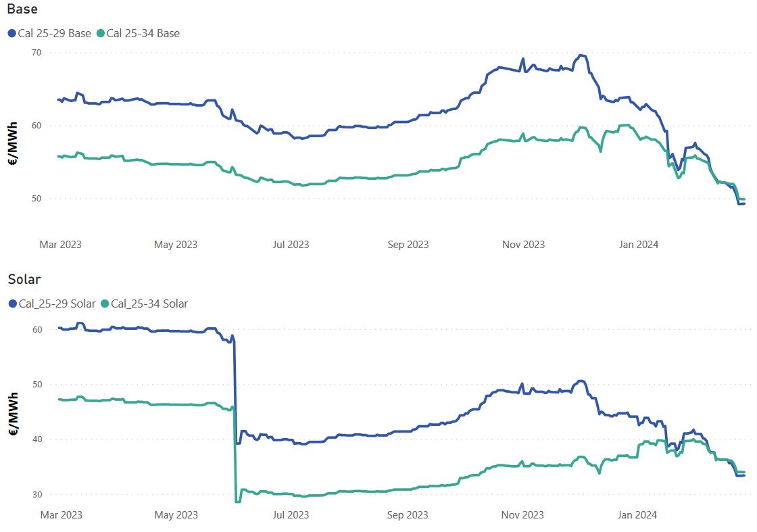Highlight the Cal_25-29 Solar legend label
Screen dimensions: 757x532
[x=57, y=304]
